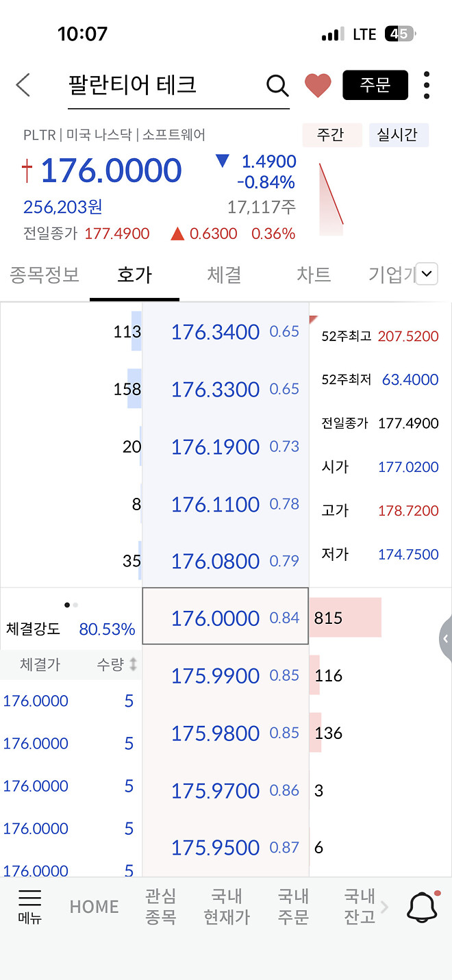Open the three-dot overflow menu
This screenshot has width=452, height=980.
point(426,85)
